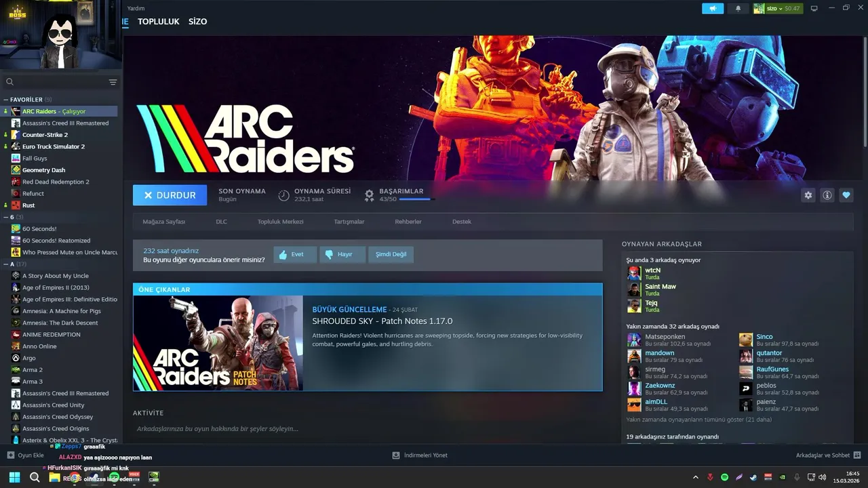Screen dimensions: 868x488
Task: Collapse the A category in the library
Action: 6,264
